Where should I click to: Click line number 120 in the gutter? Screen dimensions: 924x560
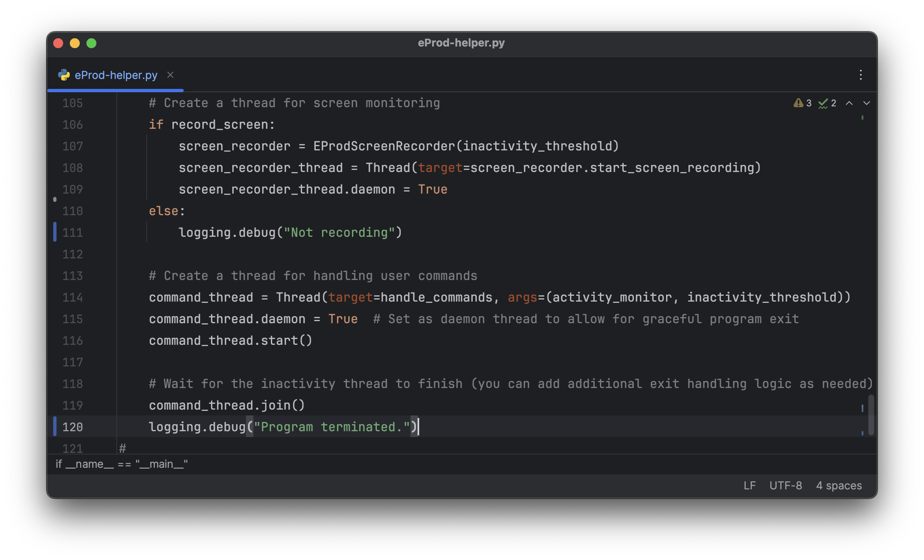[x=73, y=427]
